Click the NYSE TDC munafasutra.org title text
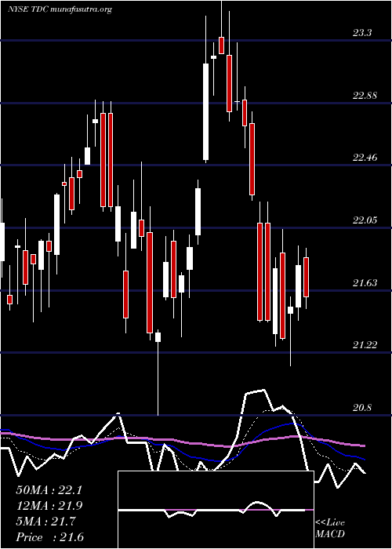392x549 pixels. coord(60,9)
